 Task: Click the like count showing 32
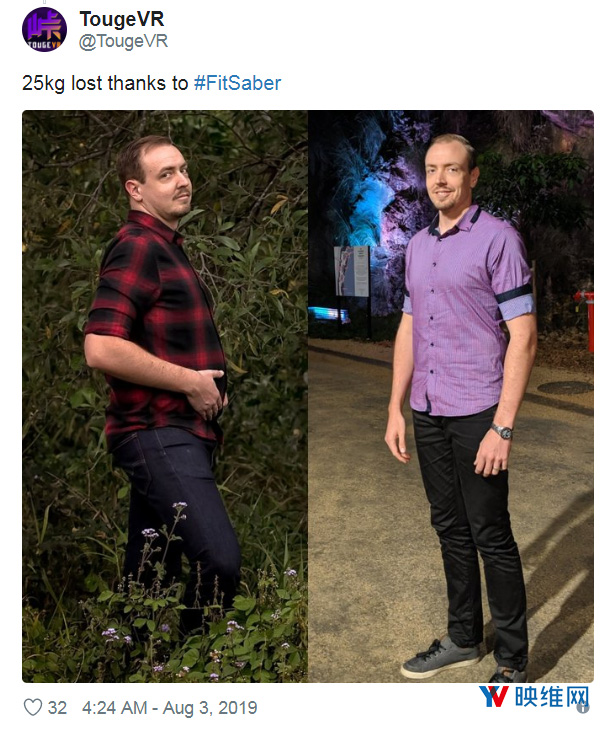pos(57,708)
